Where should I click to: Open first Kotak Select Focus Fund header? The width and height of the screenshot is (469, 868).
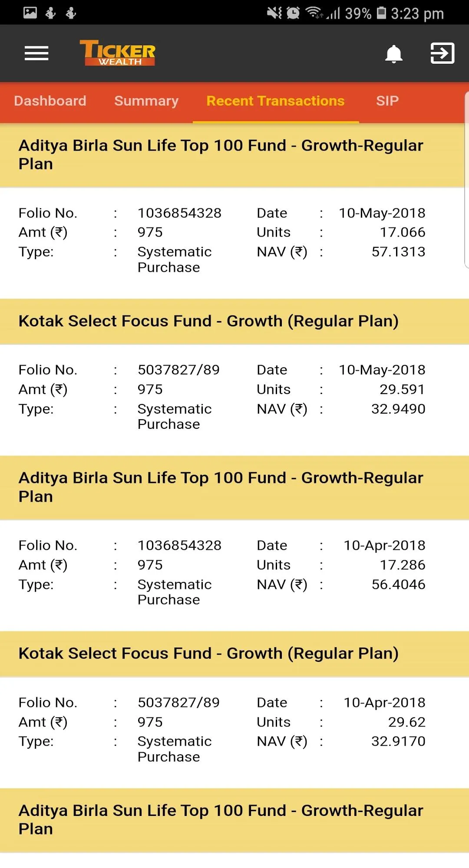click(x=234, y=322)
